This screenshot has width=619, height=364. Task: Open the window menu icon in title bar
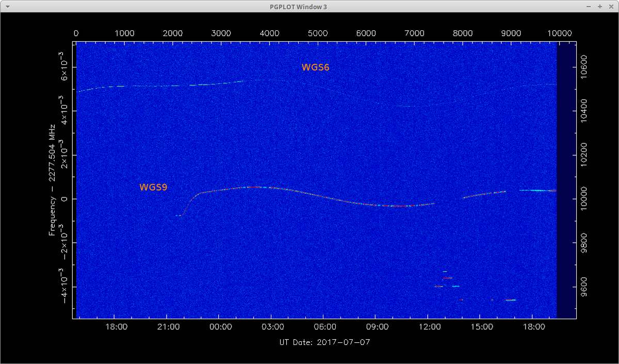click(x=7, y=7)
